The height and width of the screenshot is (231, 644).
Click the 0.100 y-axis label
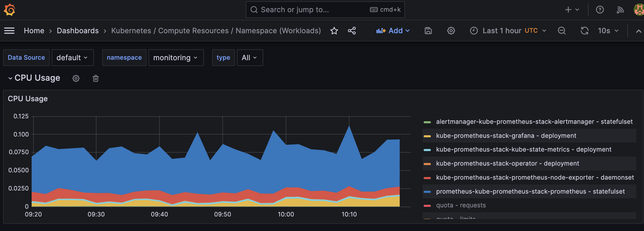(21, 134)
